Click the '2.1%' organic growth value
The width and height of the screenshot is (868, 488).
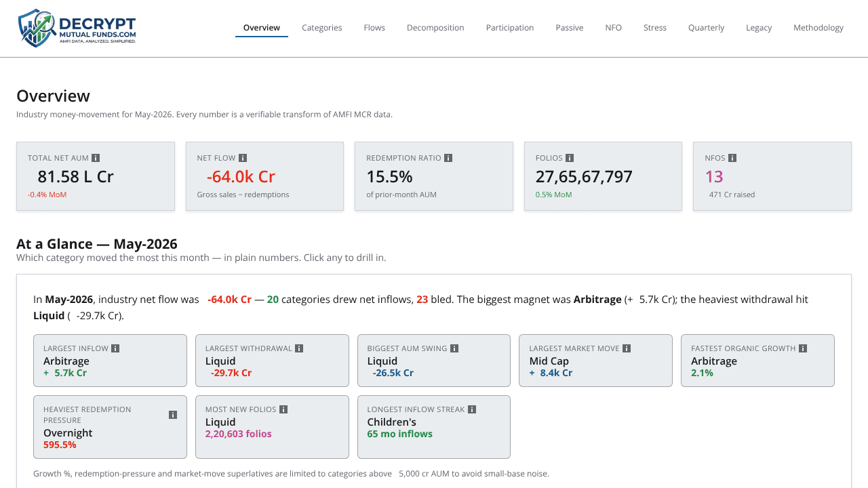702,373
